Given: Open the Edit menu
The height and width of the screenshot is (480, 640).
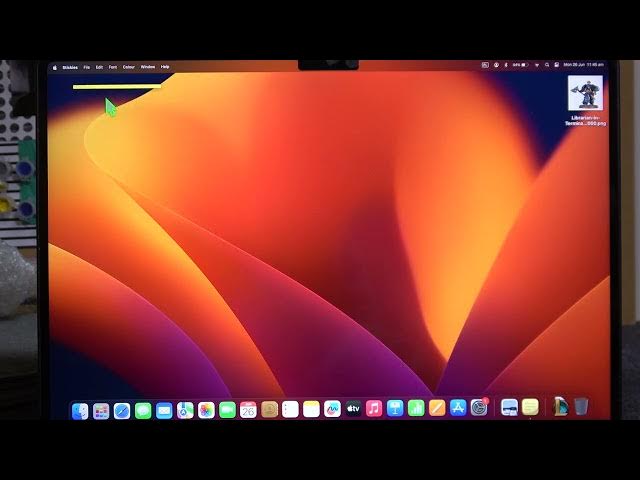Looking at the screenshot, I should (99, 67).
